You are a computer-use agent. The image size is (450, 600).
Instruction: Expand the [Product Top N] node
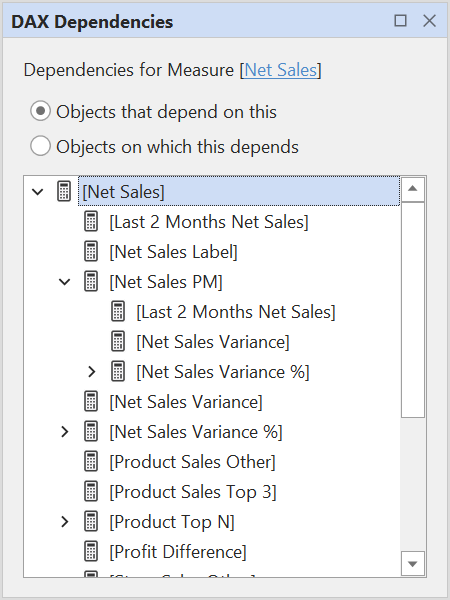pos(65,522)
